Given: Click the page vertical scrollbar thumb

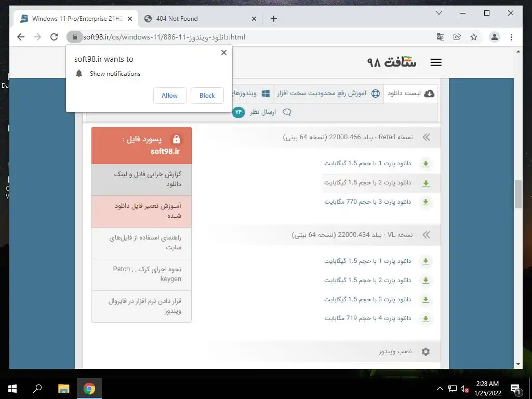Looking at the screenshot, I should point(518,194).
